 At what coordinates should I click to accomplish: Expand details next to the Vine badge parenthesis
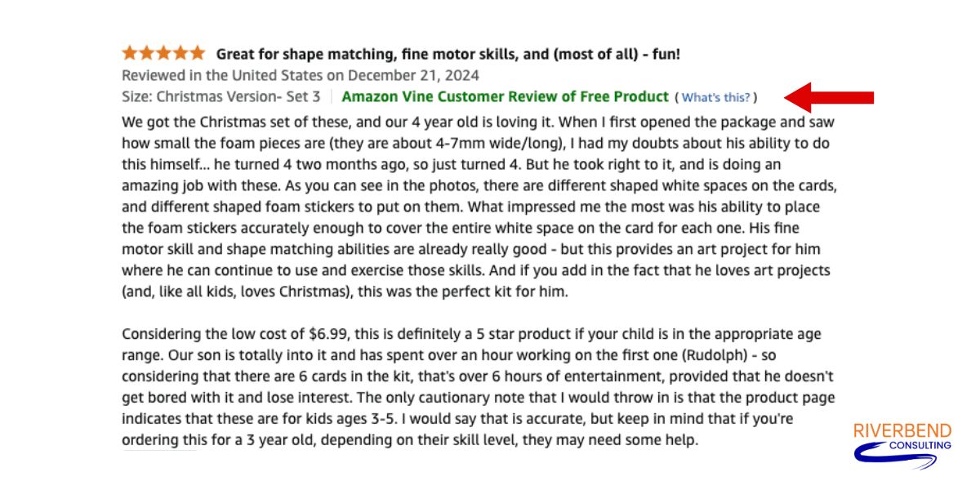click(717, 97)
